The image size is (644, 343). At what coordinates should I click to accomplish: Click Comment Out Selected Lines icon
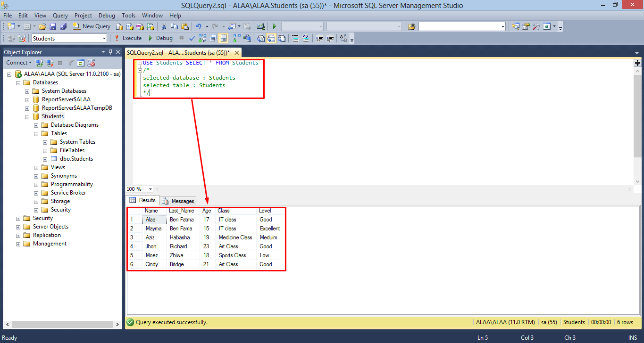click(x=295, y=38)
